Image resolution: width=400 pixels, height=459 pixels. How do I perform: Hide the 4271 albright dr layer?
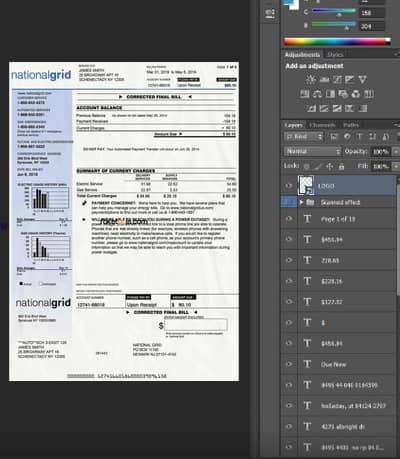click(289, 426)
